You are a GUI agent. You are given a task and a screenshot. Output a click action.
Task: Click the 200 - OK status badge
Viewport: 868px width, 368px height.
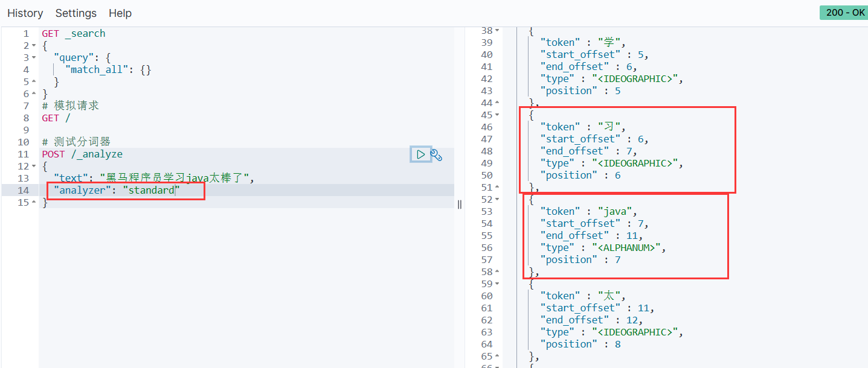point(843,13)
